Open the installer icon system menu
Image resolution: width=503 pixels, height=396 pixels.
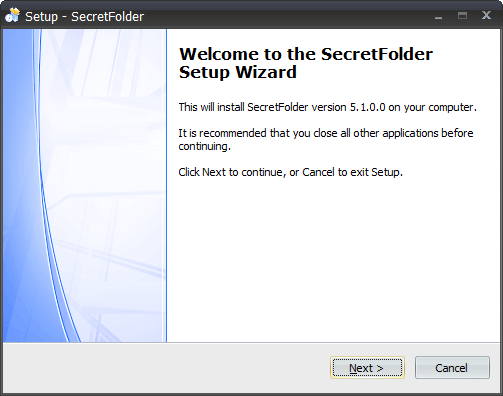coord(13,16)
